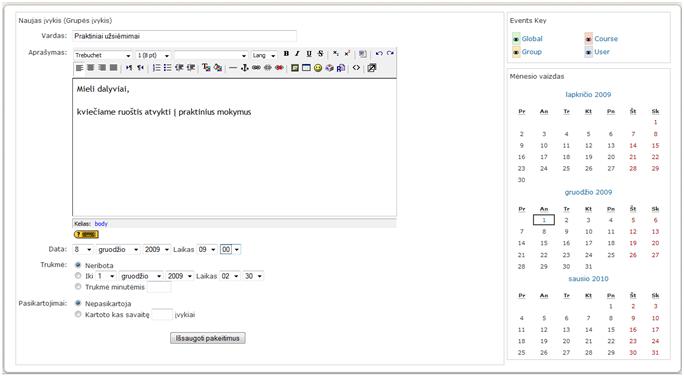Open the event date day dropdown showing 8
684x377 pixels.
[83, 250]
